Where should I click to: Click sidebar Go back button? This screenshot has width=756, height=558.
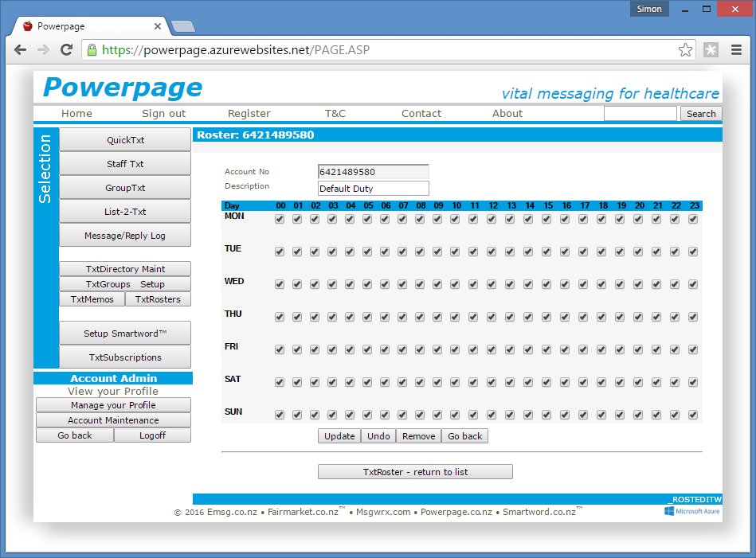coord(75,435)
